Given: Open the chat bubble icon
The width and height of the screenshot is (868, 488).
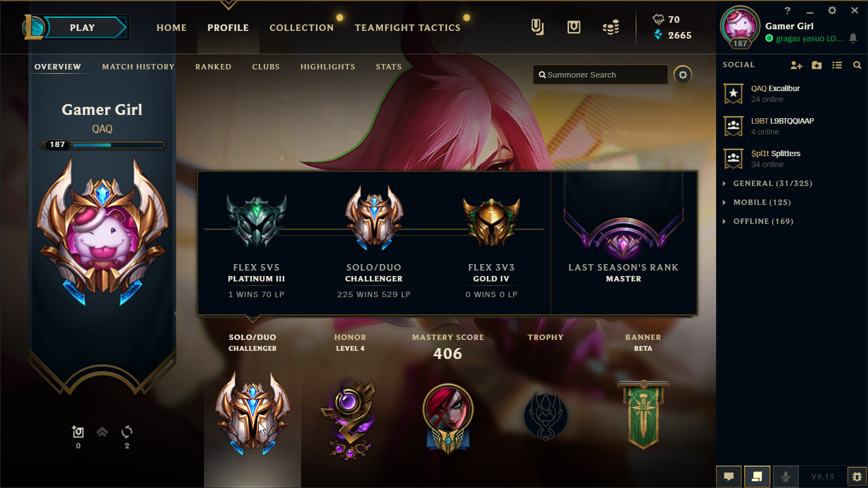Looking at the screenshot, I should click(x=729, y=477).
